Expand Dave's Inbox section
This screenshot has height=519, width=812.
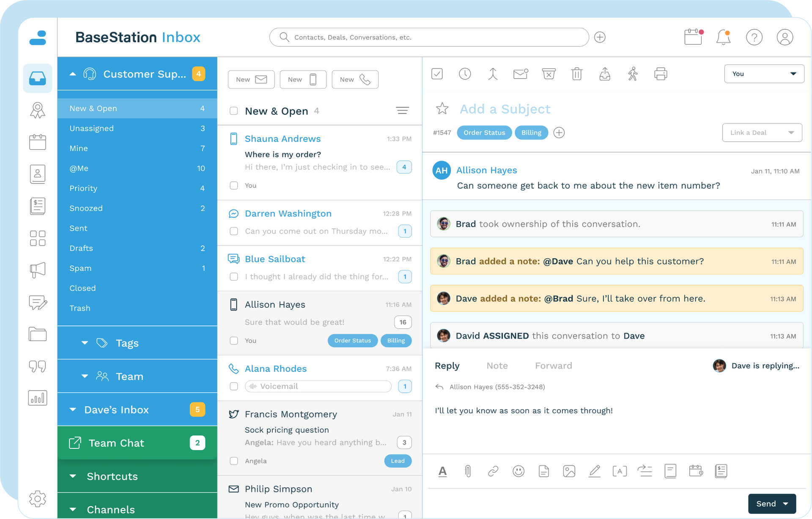point(73,410)
